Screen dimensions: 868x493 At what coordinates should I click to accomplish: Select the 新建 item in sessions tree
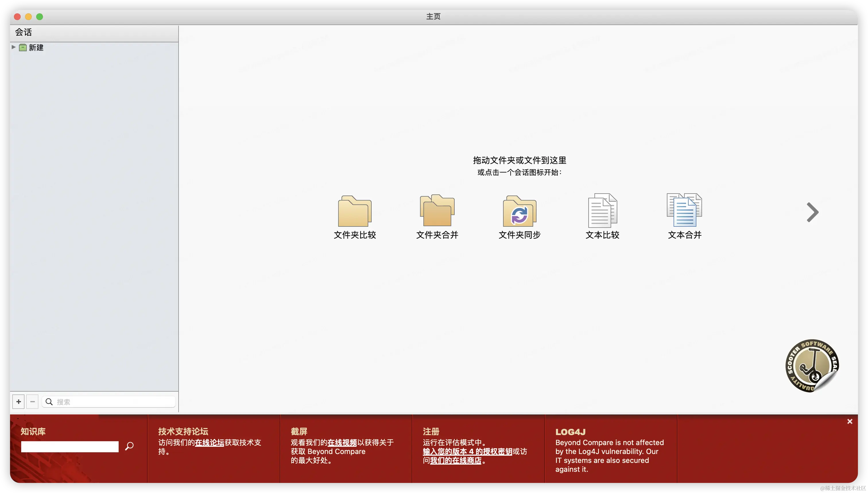click(x=36, y=48)
